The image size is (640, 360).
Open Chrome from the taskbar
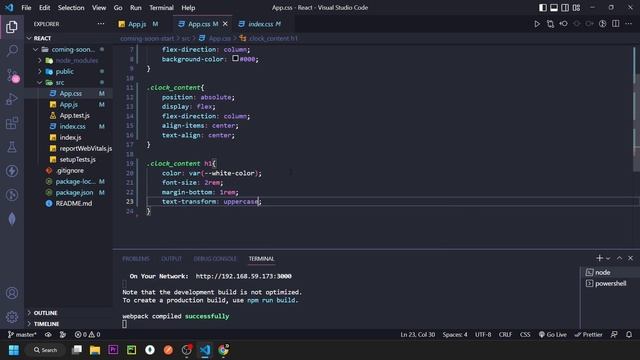pyautogui.click(x=223, y=350)
